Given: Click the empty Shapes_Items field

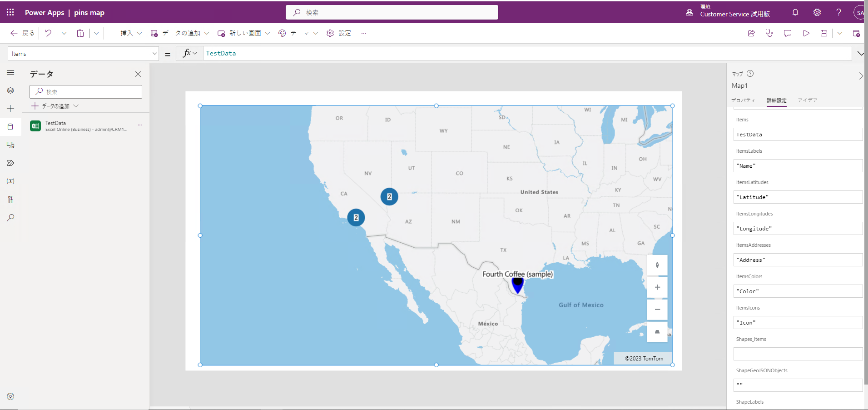Looking at the screenshot, I should pos(798,354).
